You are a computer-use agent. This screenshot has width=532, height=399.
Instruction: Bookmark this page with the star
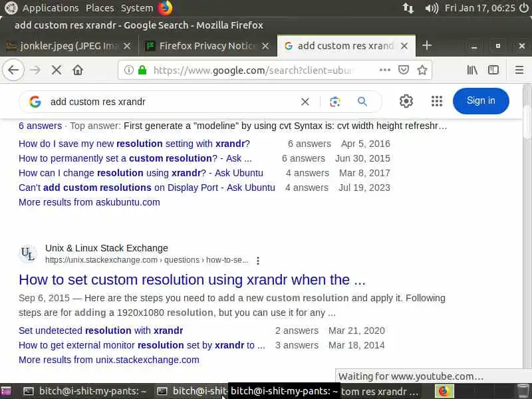point(422,70)
